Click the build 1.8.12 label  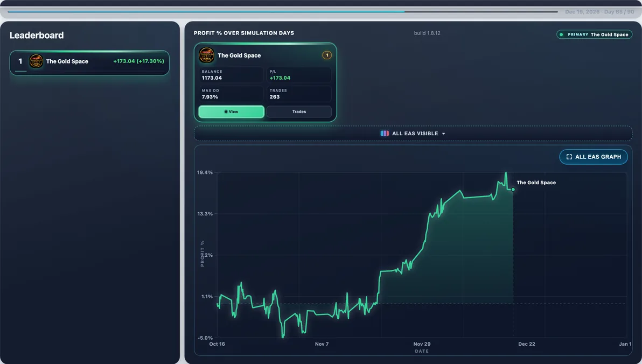(427, 33)
